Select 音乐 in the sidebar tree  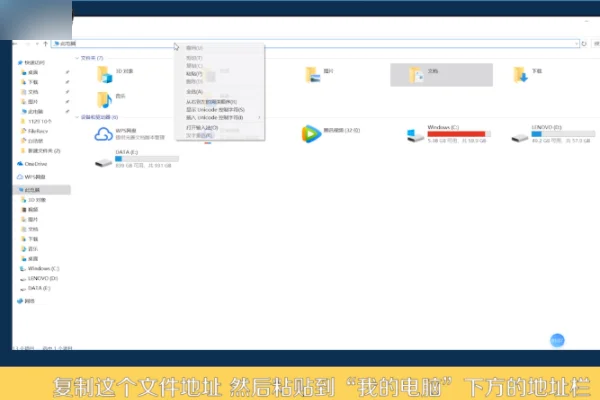33,249
